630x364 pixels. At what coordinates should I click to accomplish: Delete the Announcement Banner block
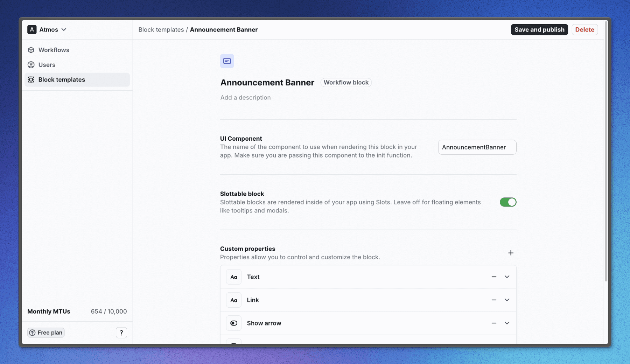click(584, 29)
